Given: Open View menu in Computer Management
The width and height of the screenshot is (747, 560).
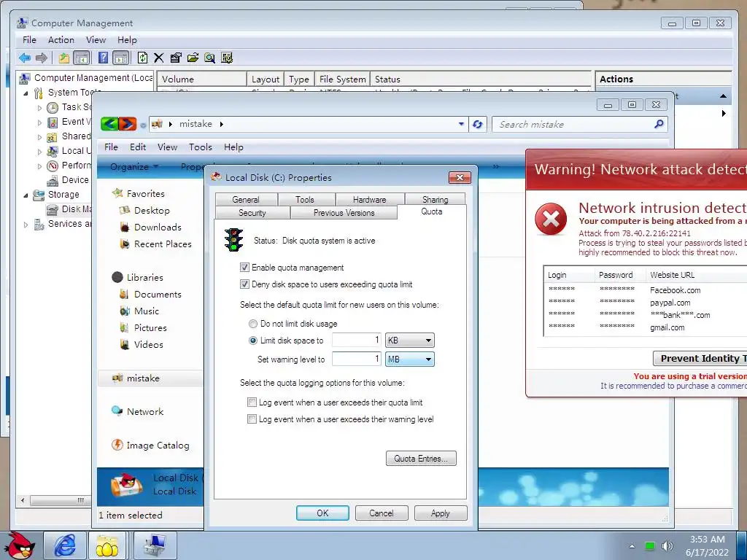Looking at the screenshot, I should [96, 40].
